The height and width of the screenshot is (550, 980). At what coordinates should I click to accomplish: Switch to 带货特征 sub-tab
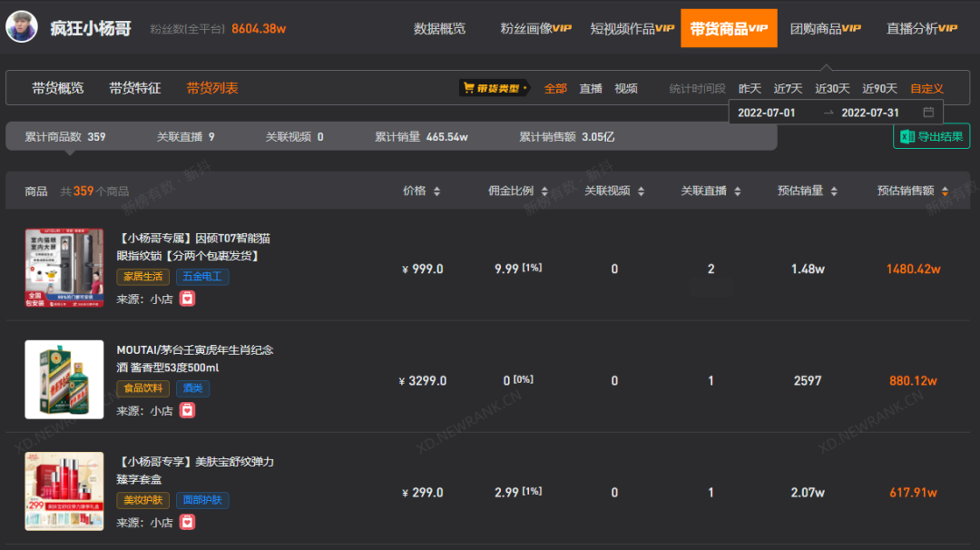[135, 88]
